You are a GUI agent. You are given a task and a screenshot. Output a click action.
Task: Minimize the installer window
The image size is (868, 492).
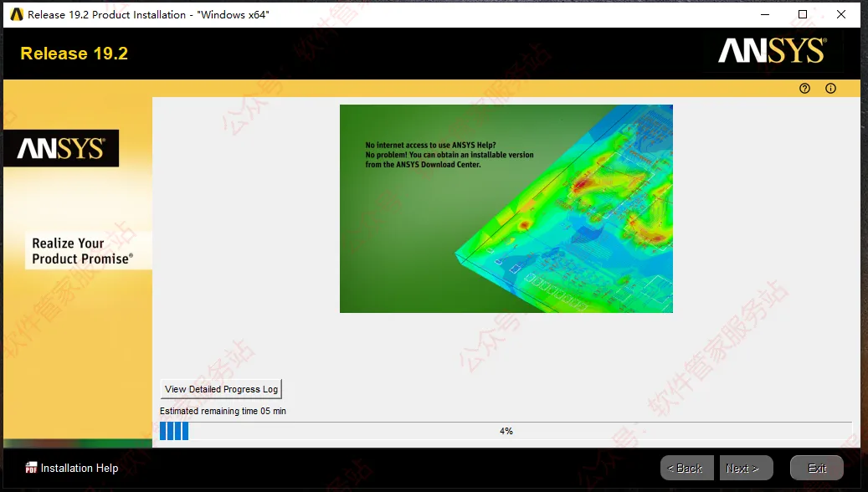coord(765,14)
